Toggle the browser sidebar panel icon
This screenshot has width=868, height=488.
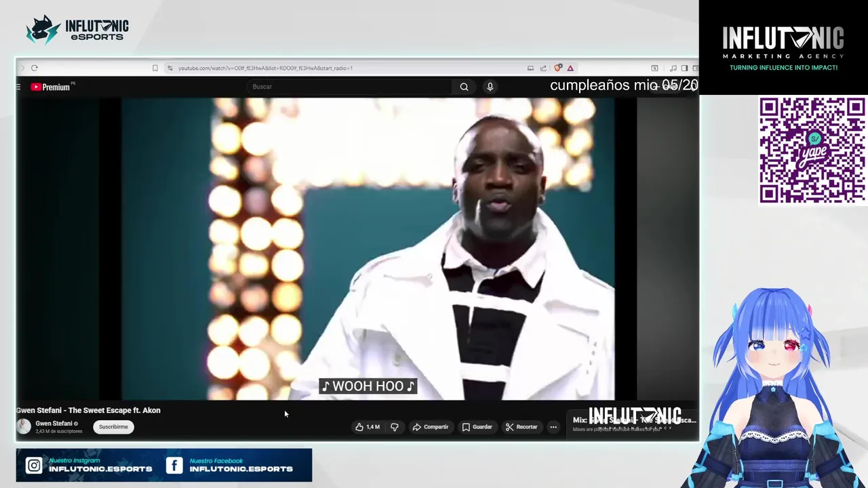click(x=684, y=68)
